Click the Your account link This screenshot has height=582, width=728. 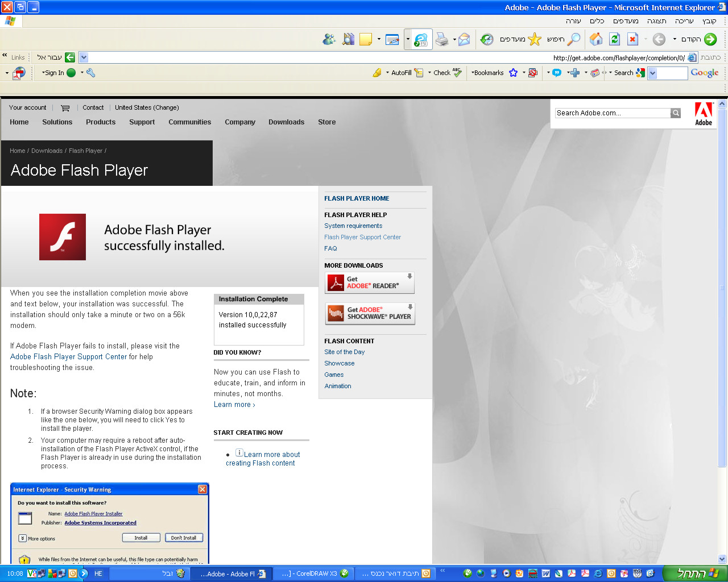(28, 107)
